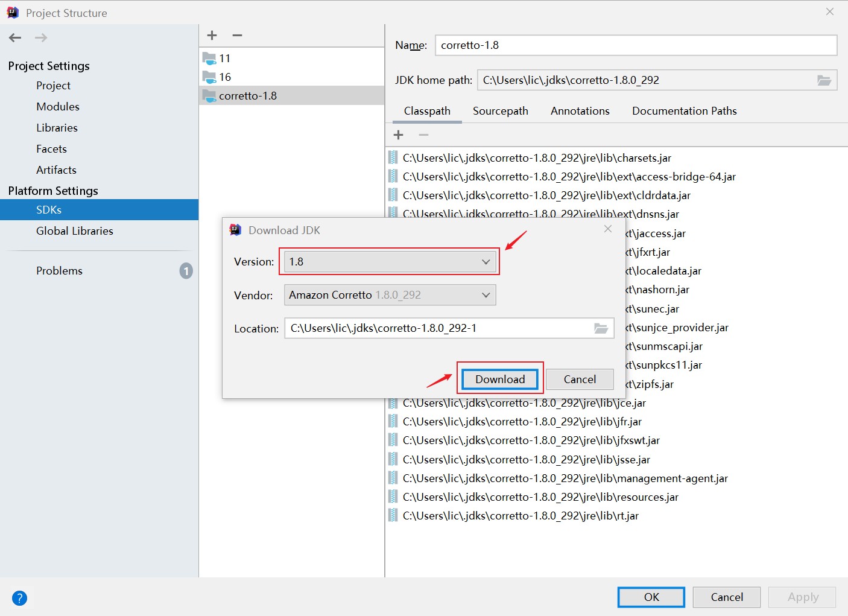This screenshot has height=616, width=848.
Task: Select SDKs in Platform Settings
Action: (99, 210)
